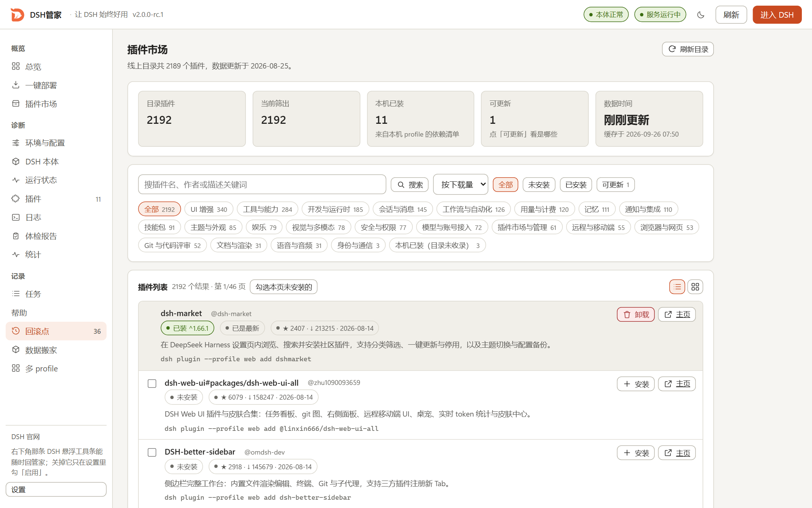Click the 搜索 button

(x=410, y=185)
